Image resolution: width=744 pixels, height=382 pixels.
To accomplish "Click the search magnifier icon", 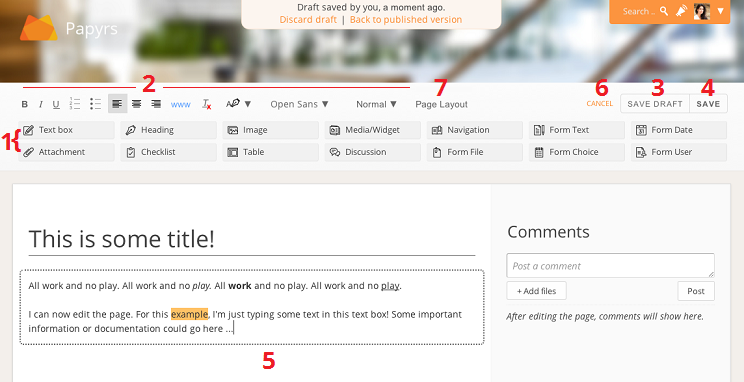I will [x=664, y=11].
